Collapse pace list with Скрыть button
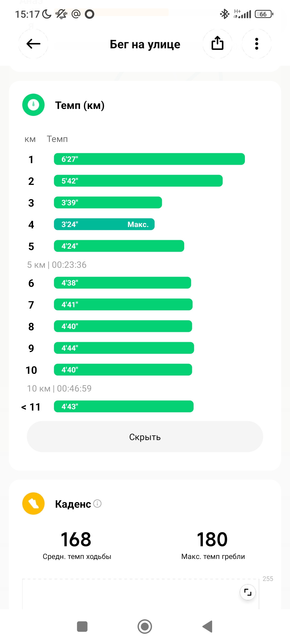 (x=145, y=437)
